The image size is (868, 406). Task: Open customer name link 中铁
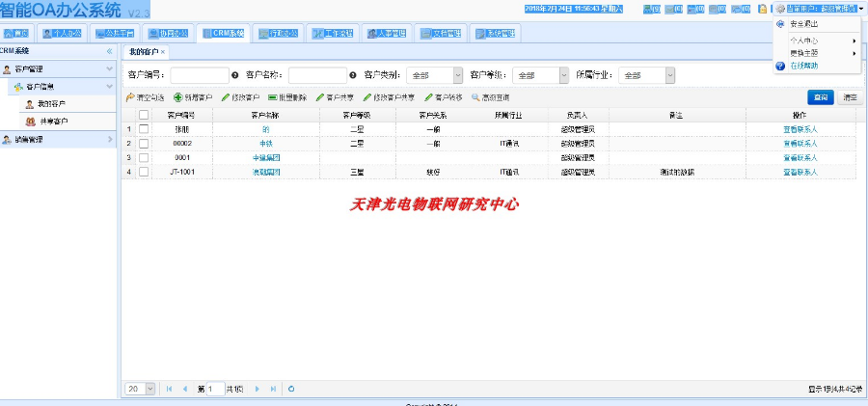(266, 144)
